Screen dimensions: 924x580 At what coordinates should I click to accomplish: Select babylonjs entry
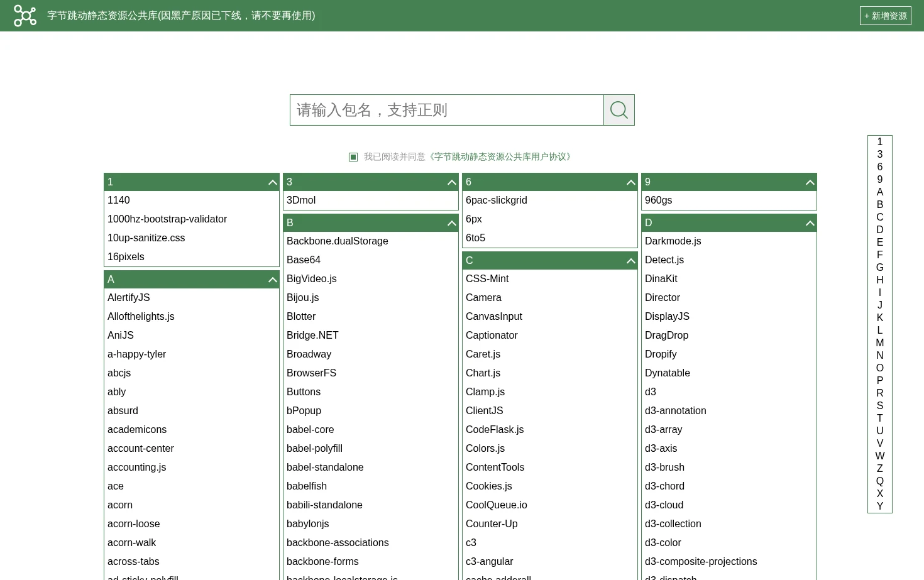(x=308, y=524)
